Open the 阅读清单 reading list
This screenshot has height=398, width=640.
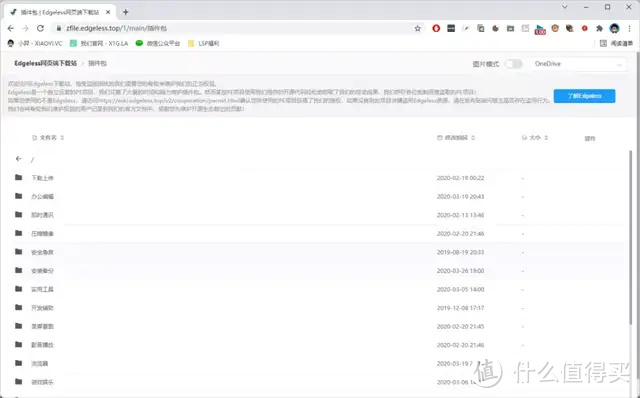pyautogui.click(x=616, y=43)
